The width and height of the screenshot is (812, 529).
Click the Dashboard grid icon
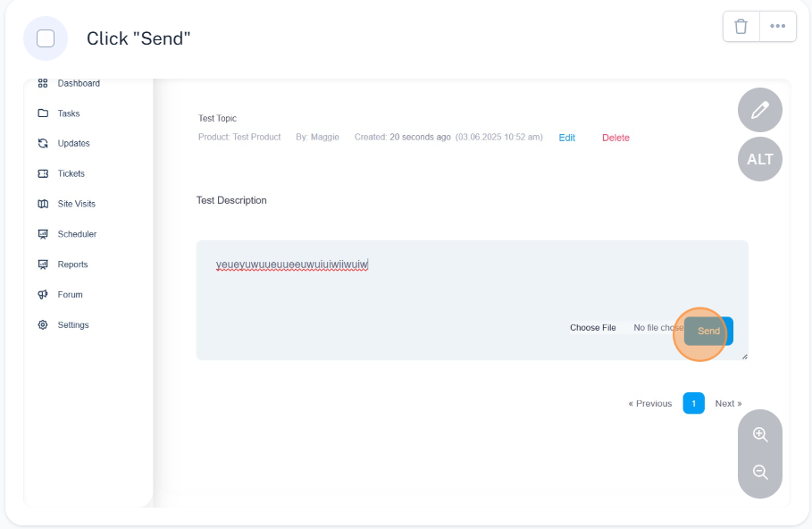tap(43, 83)
